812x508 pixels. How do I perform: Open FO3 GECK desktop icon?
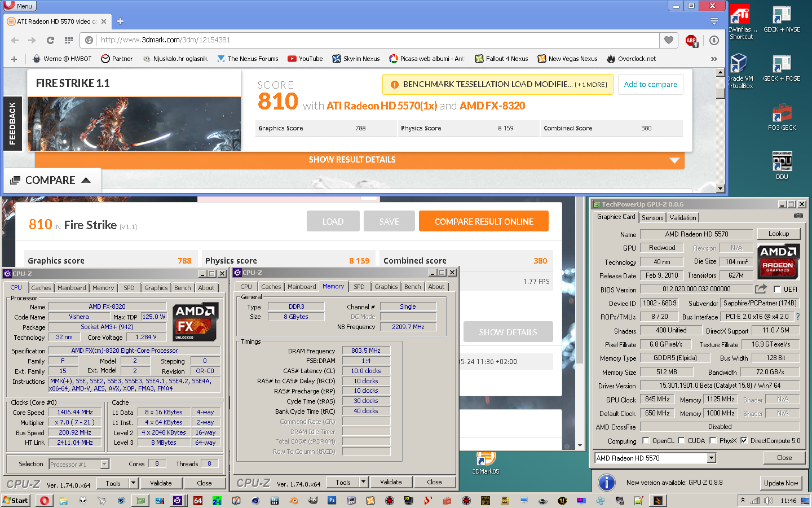[x=782, y=117]
